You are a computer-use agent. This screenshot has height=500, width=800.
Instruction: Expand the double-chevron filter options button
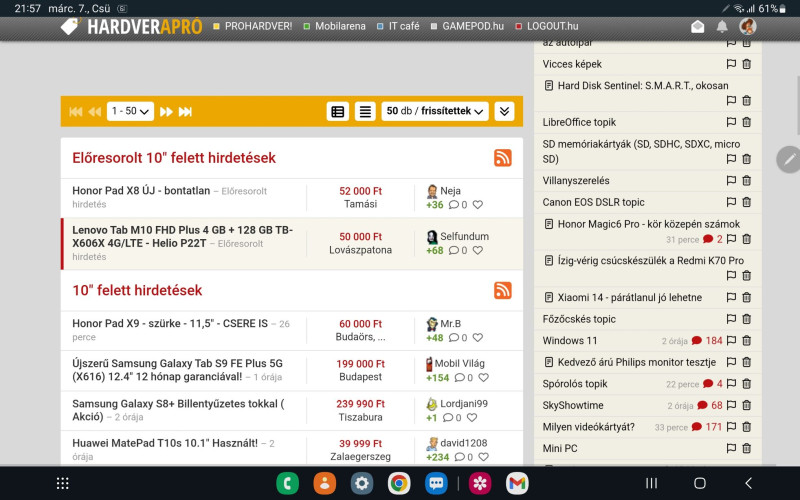pos(504,111)
